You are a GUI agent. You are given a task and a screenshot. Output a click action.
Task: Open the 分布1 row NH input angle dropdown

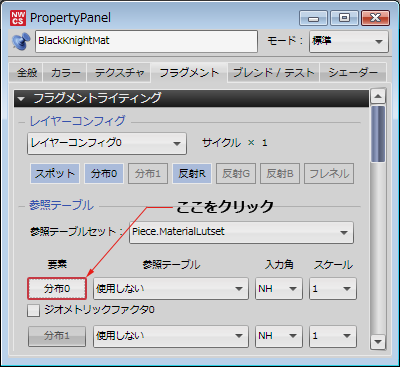coord(279,336)
